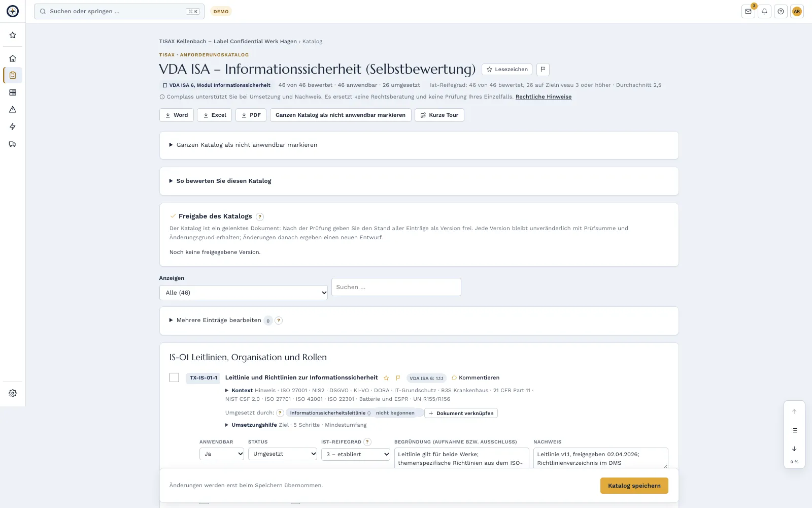Open breadcrumb 'TISAX Kellenbach – Label Confidential Werk Hagen'
Image resolution: width=812 pixels, height=508 pixels.
click(228, 42)
